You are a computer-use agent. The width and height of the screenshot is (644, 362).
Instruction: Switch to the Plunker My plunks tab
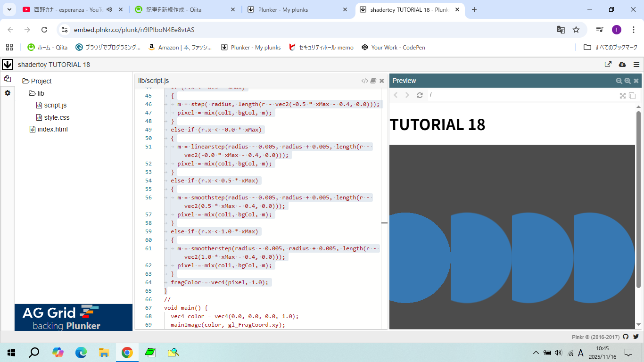pyautogui.click(x=297, y=9)
